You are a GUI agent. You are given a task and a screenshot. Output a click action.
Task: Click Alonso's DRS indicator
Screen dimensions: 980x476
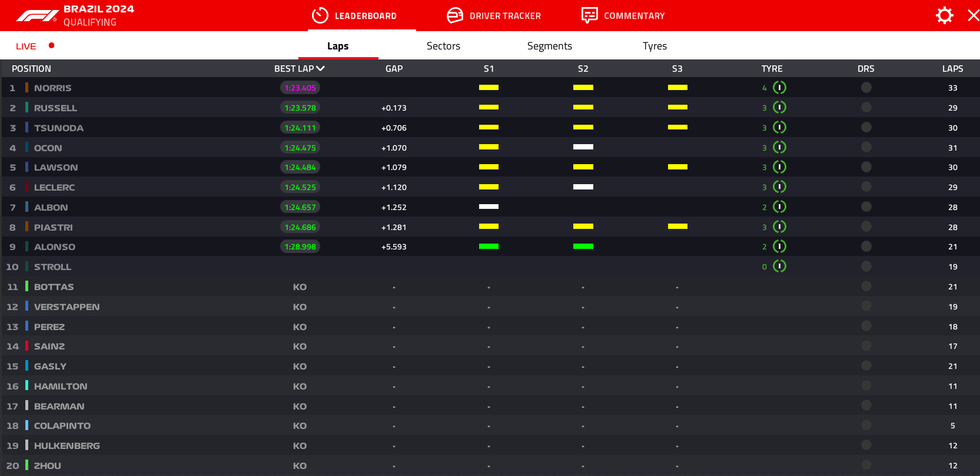coord(866,247)
